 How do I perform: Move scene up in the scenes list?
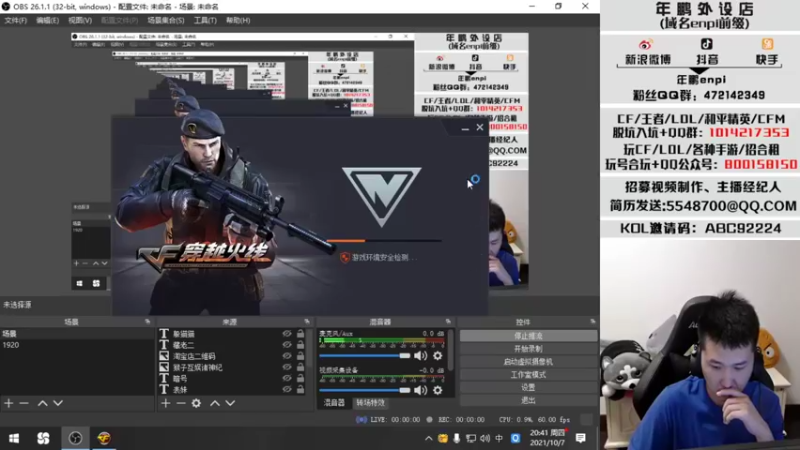[42, 403]
